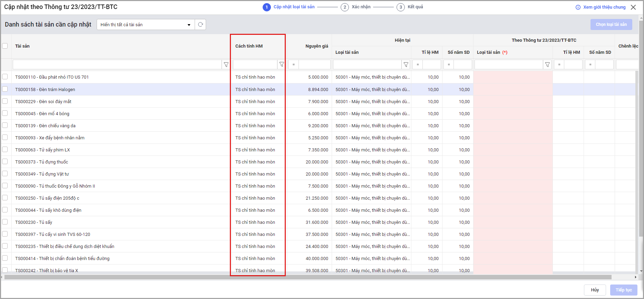Open operator dropdown for Thông tư Tỉ lệ HM
Screen dimensions: 644x299
point(559,64)
